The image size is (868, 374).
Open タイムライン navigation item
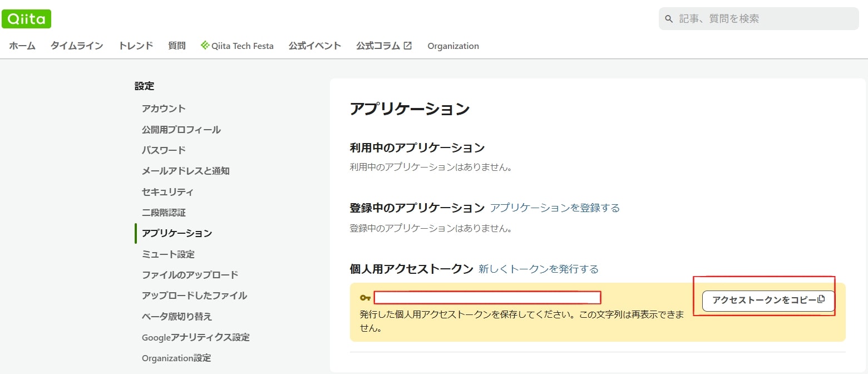[77, 46]
